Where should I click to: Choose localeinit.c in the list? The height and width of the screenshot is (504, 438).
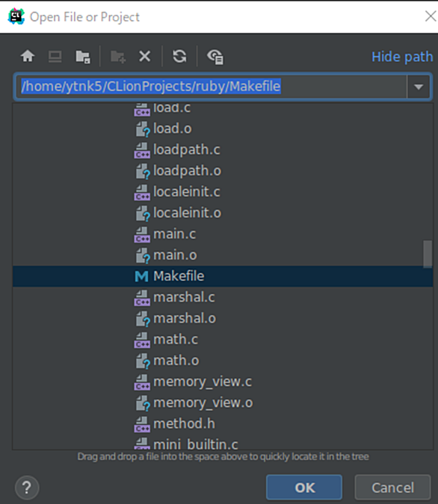click(187, 192)
